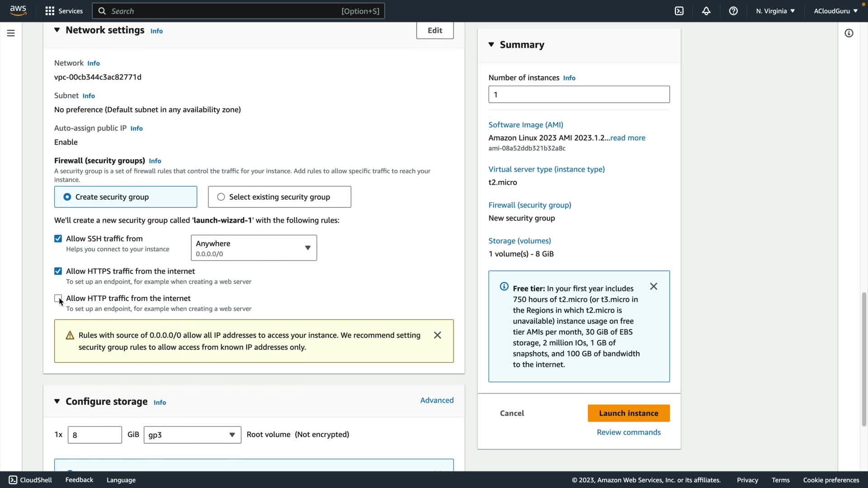The height and width of the screenshot is (488, 868).
Task: Click the Number of instances field
Action: click(x=579, y=94)
